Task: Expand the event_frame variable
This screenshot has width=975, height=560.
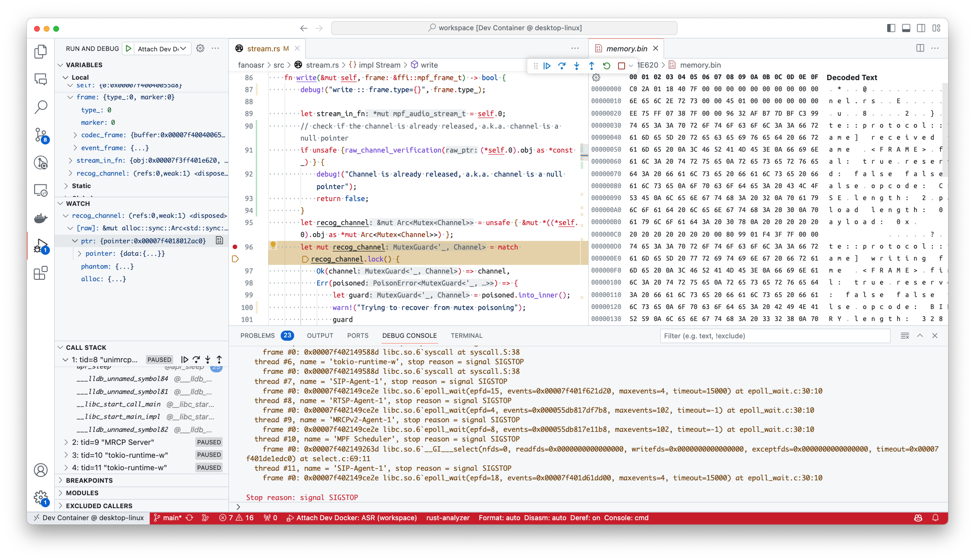Action: [x=75, y=148]
